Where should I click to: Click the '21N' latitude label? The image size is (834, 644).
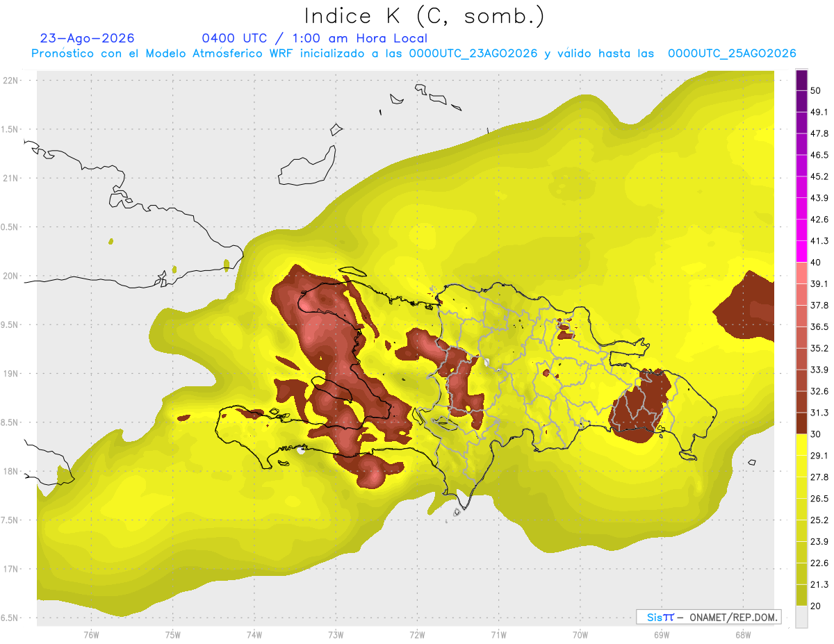pyautogui.click(x=10, y=179)
